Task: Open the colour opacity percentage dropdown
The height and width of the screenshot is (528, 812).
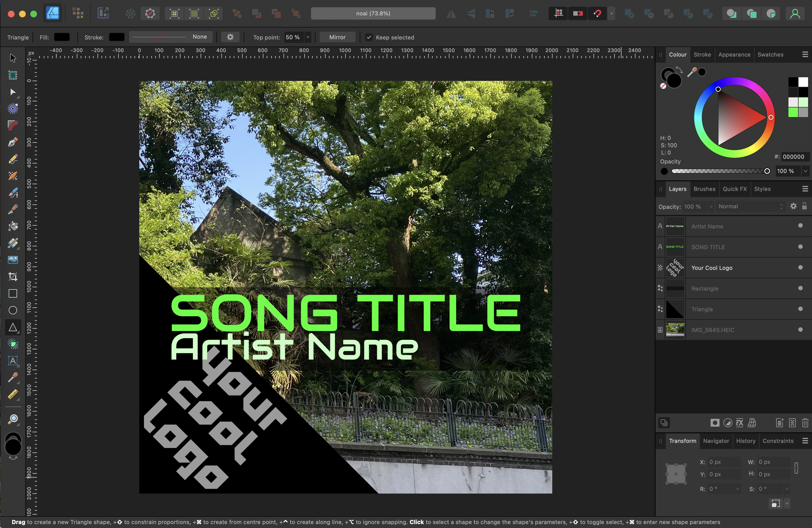Action: pos(806,171)
